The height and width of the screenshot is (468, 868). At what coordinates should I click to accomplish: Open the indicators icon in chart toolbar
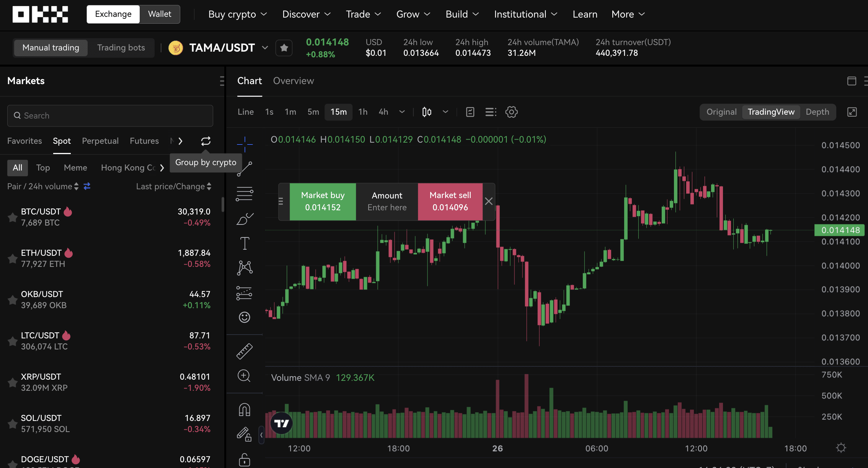(470, 112)
